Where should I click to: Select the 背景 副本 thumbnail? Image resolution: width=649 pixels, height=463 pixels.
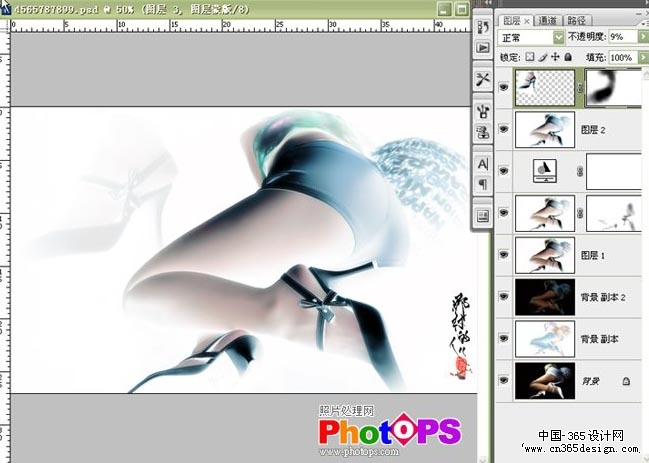tap(545, 339)
